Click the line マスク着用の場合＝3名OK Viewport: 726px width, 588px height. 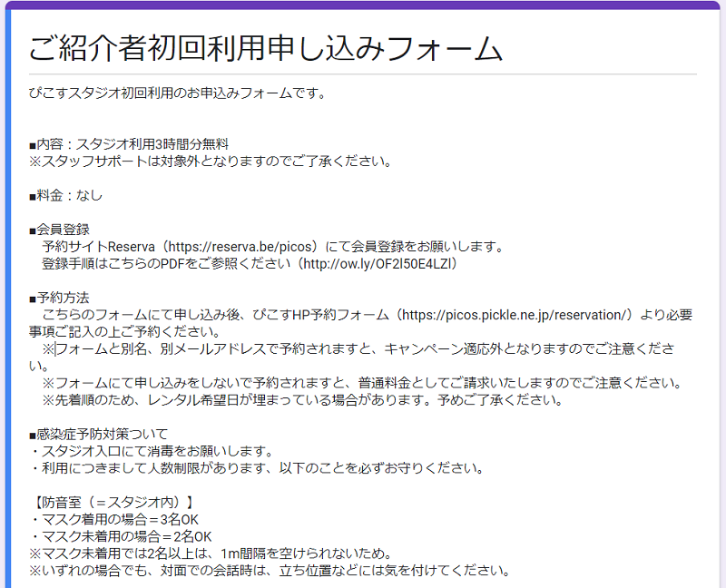[114, 519]
